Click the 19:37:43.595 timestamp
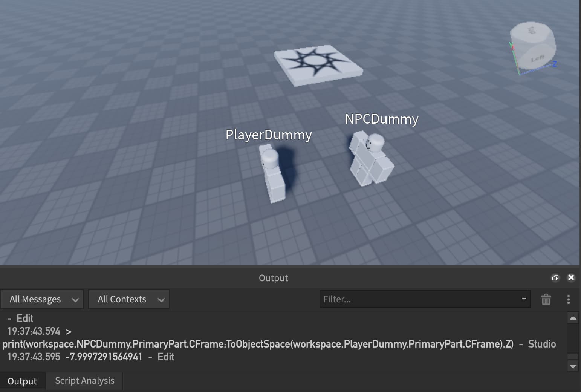 pyautogui.click(x=34, y=357)
